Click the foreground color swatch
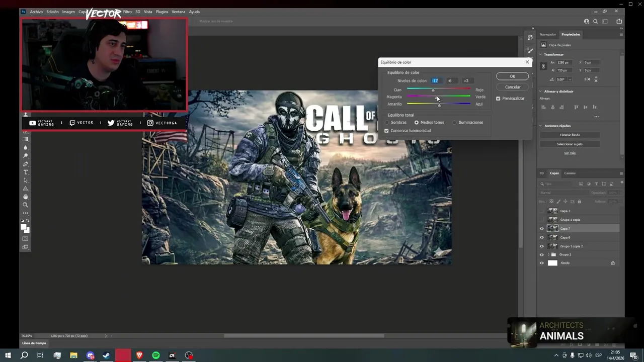Screen dimensions: 644x362 (x=24, y=227)
